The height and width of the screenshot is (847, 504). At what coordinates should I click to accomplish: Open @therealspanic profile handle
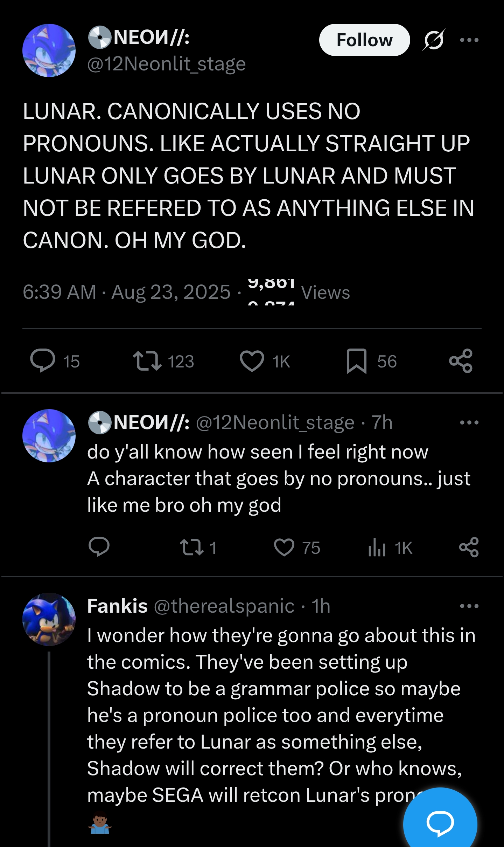(224, 606)
